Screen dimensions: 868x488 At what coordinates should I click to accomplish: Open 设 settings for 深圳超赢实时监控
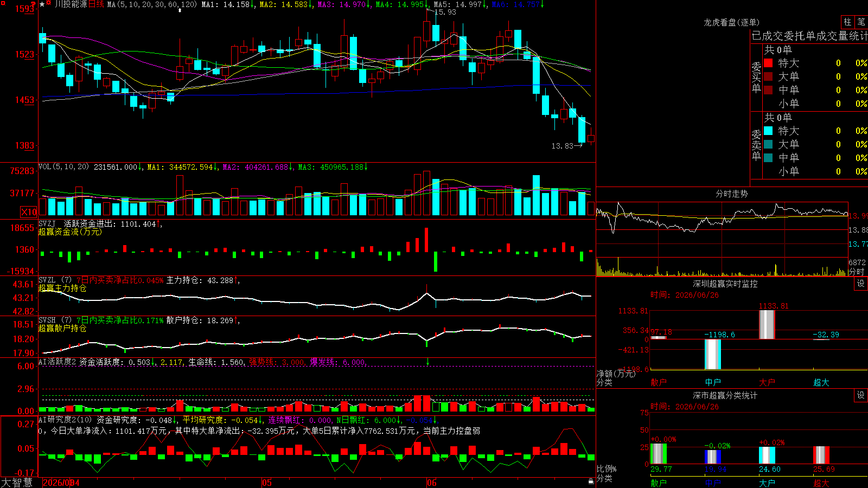[861, 284]
